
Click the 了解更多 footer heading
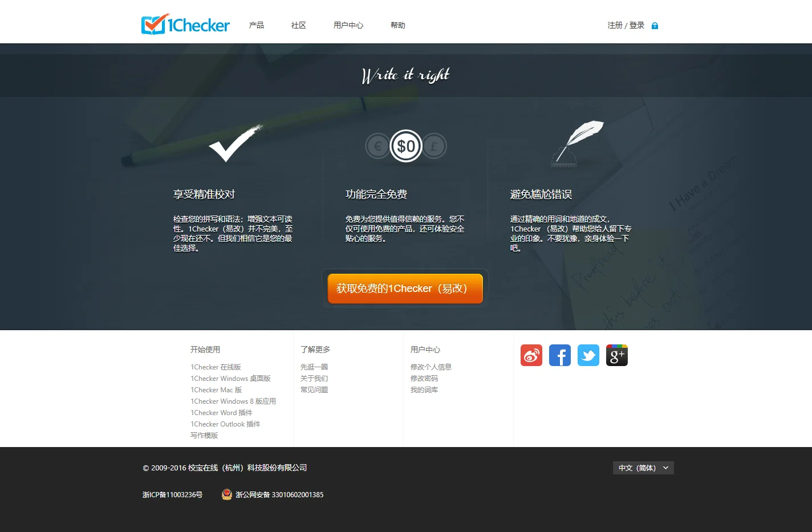[x=315, y=350]
